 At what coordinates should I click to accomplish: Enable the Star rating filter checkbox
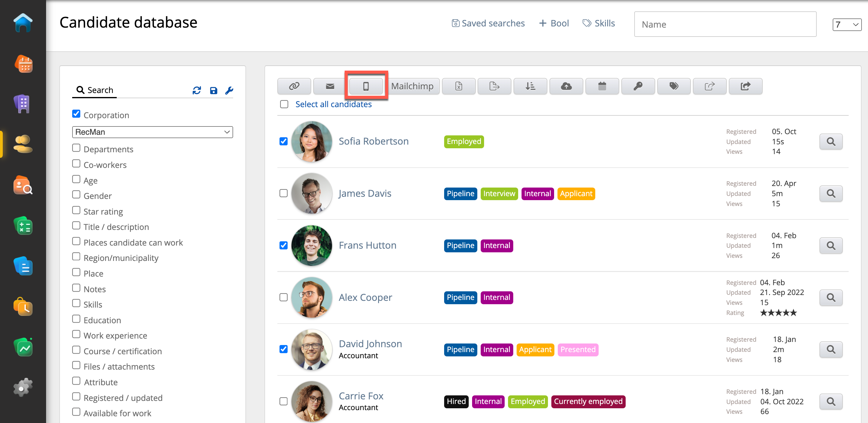[76, 211]
